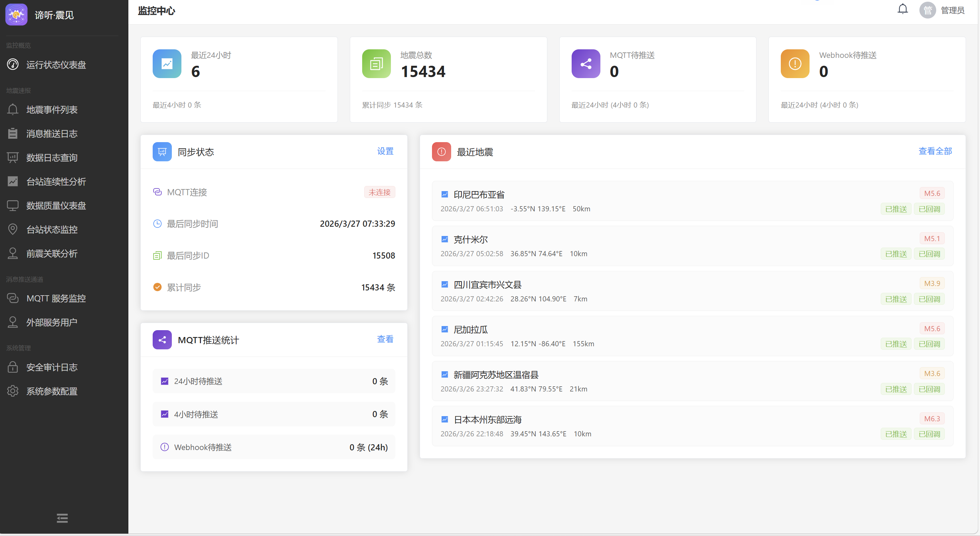This screenshot has width=980, height=536.
Task: Click the 谛听·震见 app logo
Action: [16, 15]
